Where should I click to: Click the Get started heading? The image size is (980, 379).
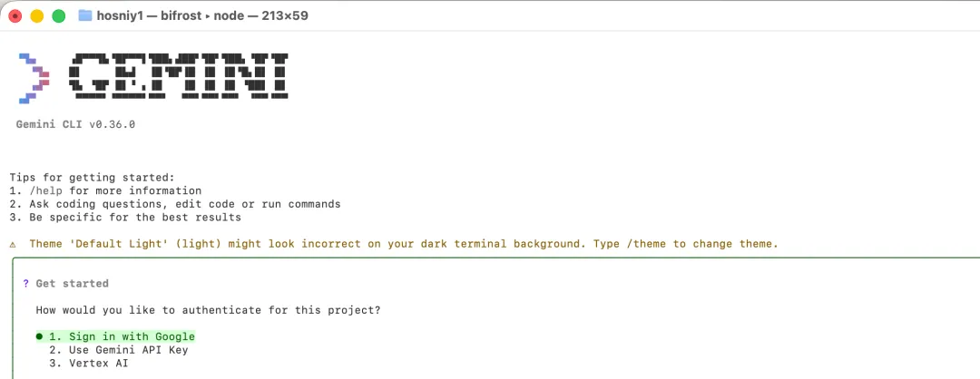[72, 284]
